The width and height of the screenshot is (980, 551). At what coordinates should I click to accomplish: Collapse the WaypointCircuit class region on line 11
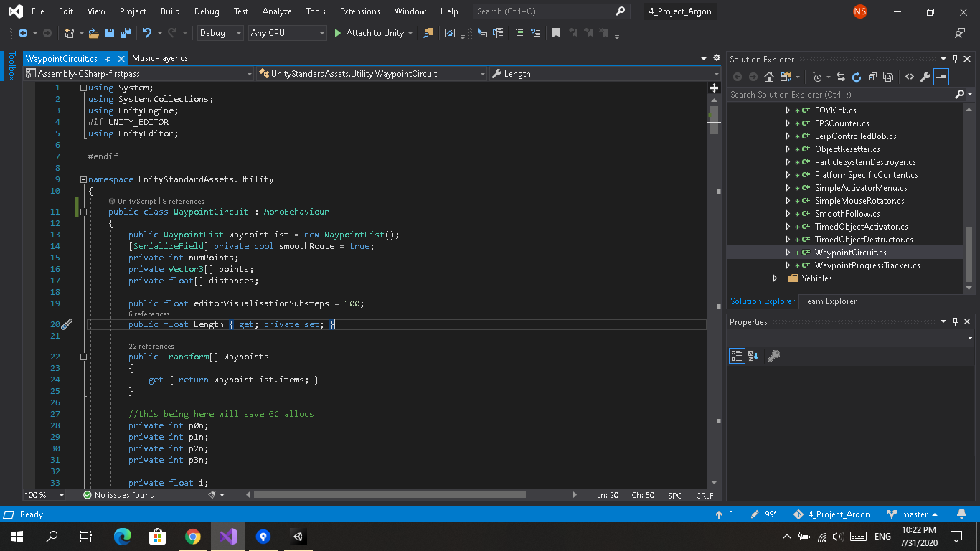83,212
